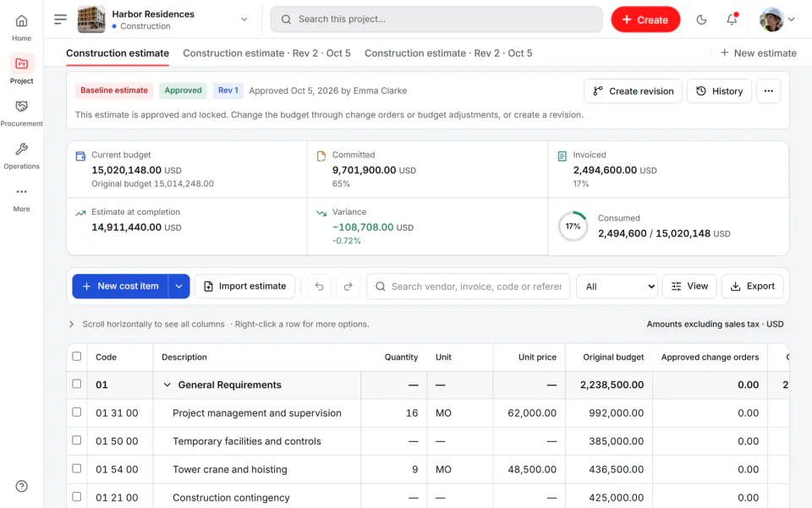Check the 01 50 00 row checkbox
Image resolution: width=812 pixels, height=508 pixels.
[x=77, y=440]
